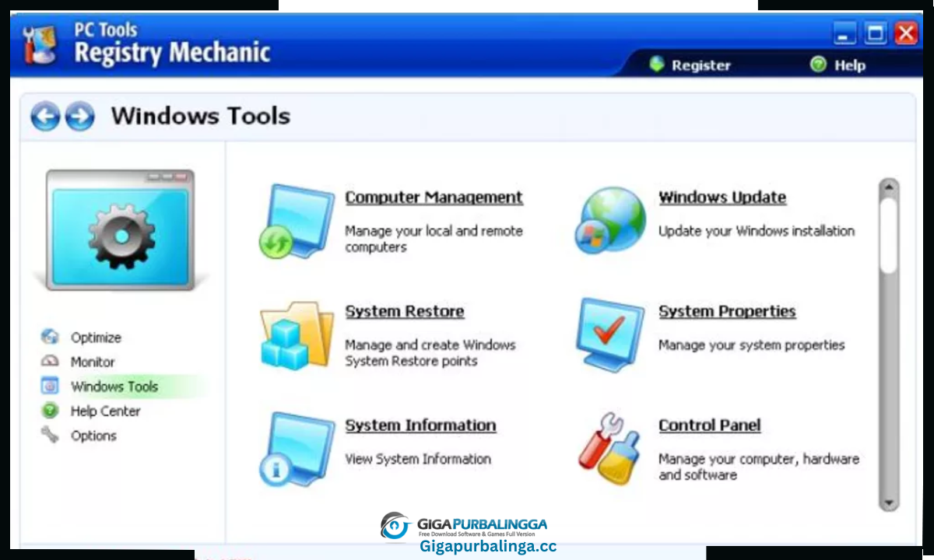Click the System Properties checkmark monitor icon
Viewport: 934px width, 560px height.
click(x=610, y=334)
